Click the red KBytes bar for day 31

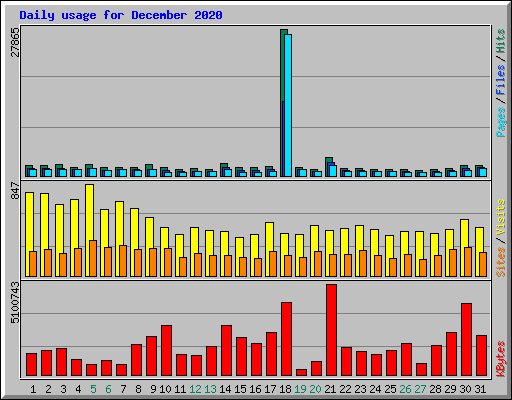coord(481,356)
